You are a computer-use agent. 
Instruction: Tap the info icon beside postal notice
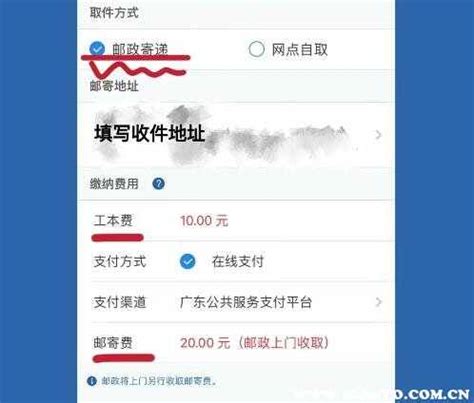click(92, 381)
